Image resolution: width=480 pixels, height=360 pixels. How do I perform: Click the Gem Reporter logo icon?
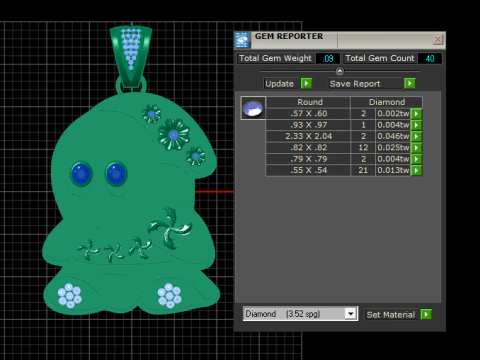tap(242, 40)
